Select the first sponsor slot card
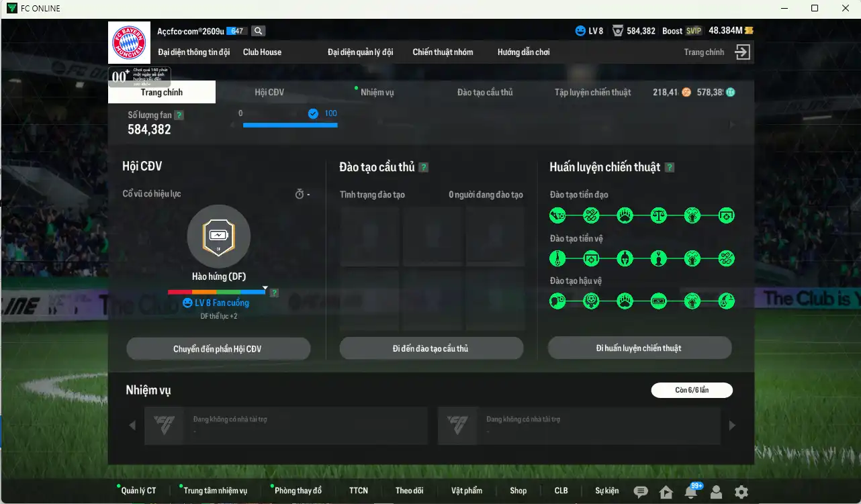 tap(286, 425)
